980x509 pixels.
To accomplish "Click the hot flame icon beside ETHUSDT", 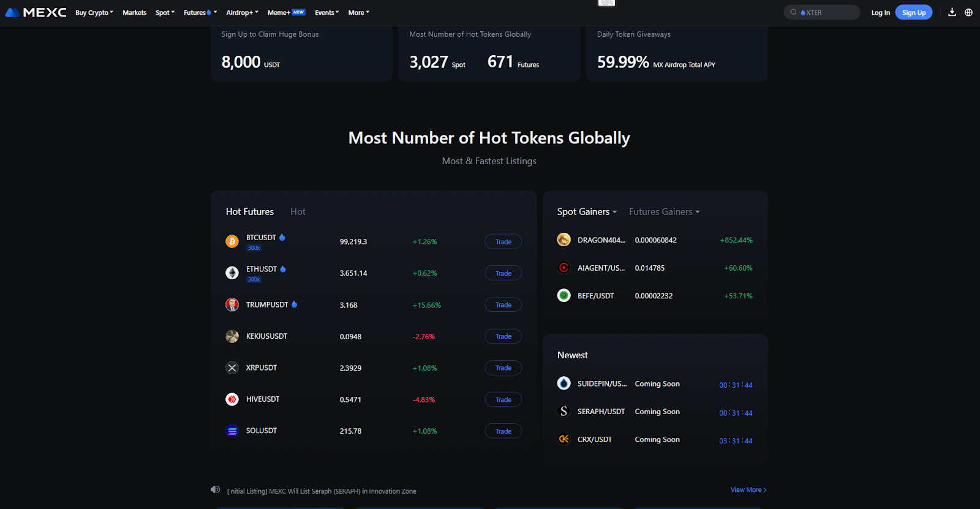I will pyautogui.click(x=283, y=269).
